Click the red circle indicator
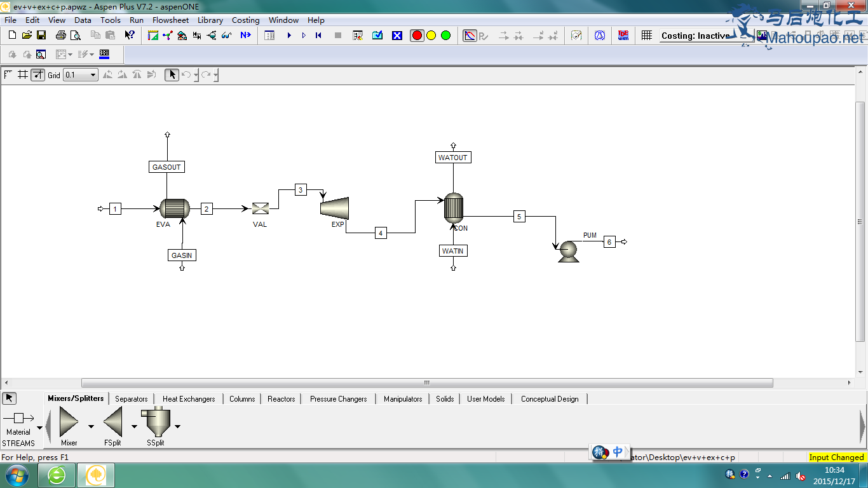The width and height of the screenshot is (868, 488). click(417, 36)
